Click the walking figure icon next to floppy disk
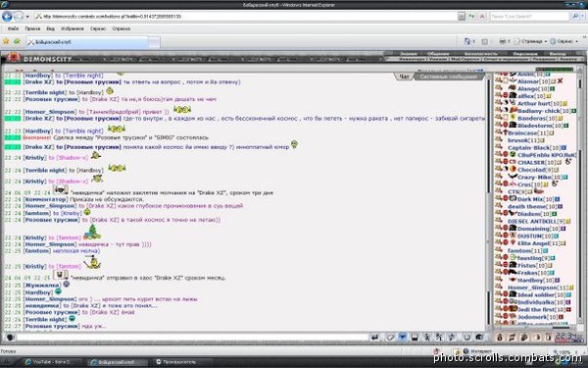588x368 pixels. click(x=426, y=338)
